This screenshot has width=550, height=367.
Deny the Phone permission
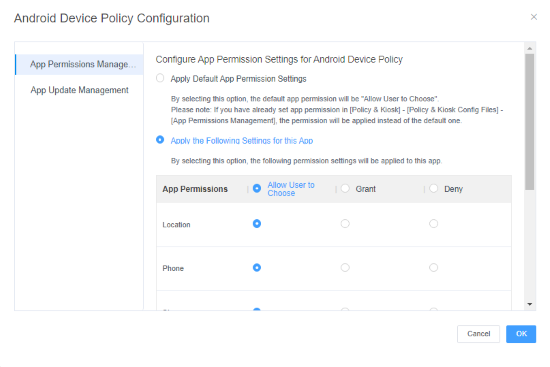click(x=434, y=268)
